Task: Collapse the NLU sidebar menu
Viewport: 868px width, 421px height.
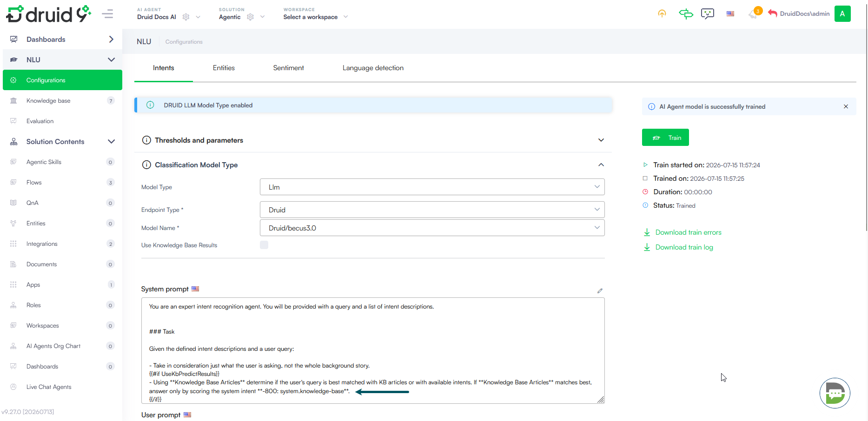Action: 111,59
